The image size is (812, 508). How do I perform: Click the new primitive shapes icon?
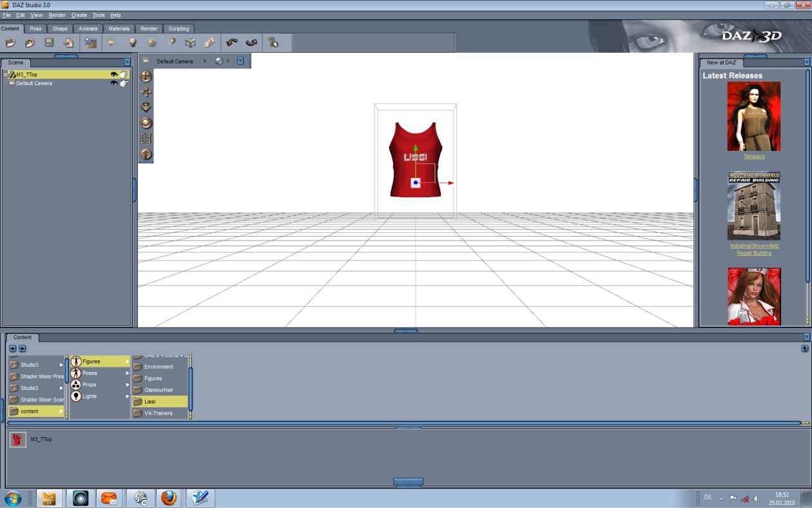click(210, 43)
